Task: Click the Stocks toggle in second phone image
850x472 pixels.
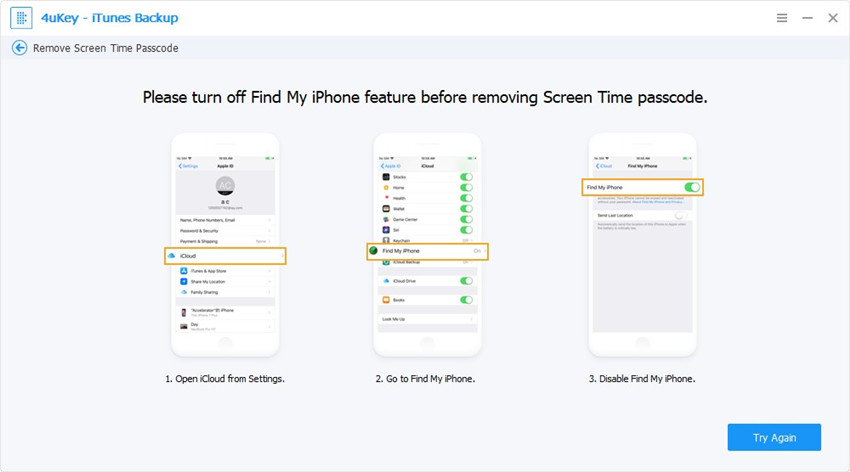Action: (466, 177)
